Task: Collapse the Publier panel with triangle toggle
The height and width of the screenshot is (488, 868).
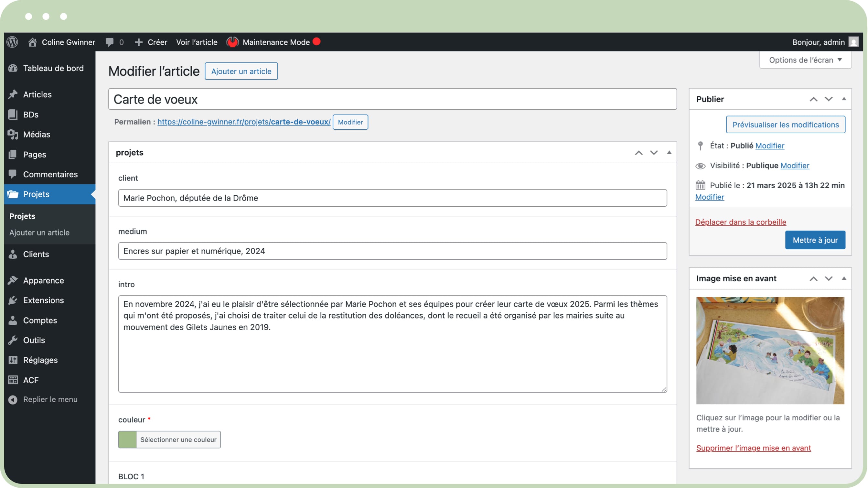Action: [x=844, y=99]
